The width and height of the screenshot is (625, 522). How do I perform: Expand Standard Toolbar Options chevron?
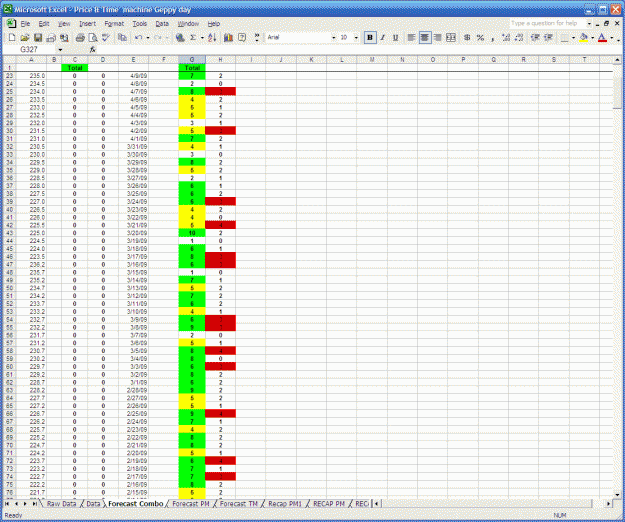click(x=257, y=37)
